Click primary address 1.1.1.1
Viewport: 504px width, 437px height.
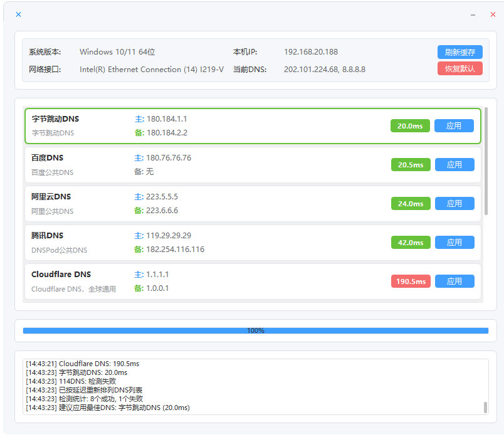coord(157,275)
